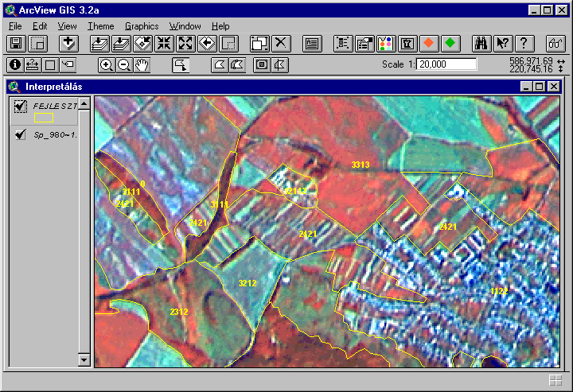The width and height of the screenshot is (573, 392).
Task: Uncheck the FEJLESZT theme checkbox
Action: (x=20, y=106)
